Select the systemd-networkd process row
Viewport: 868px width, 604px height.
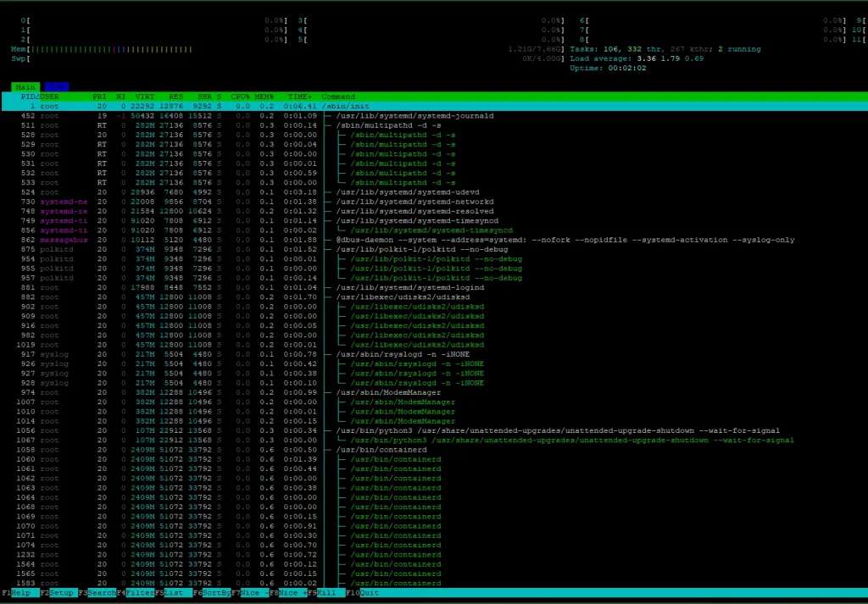(434, 202)
